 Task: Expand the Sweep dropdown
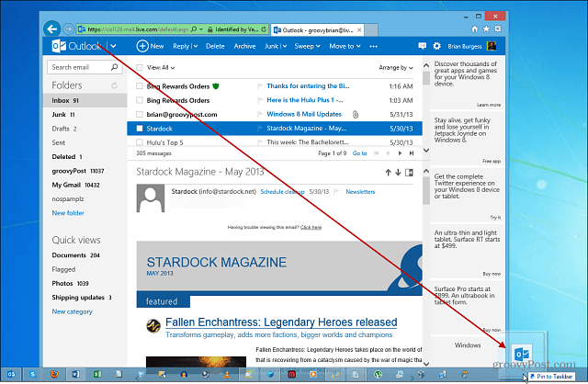coord(307,46)
